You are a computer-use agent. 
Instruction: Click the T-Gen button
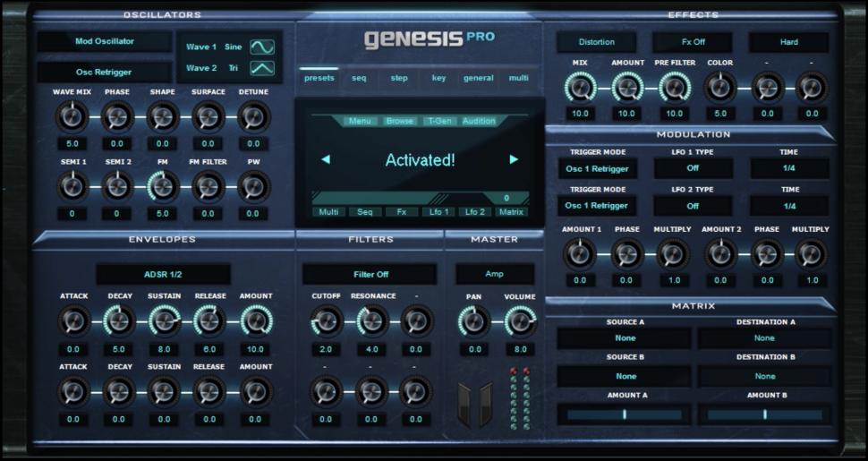coord(439,121)
